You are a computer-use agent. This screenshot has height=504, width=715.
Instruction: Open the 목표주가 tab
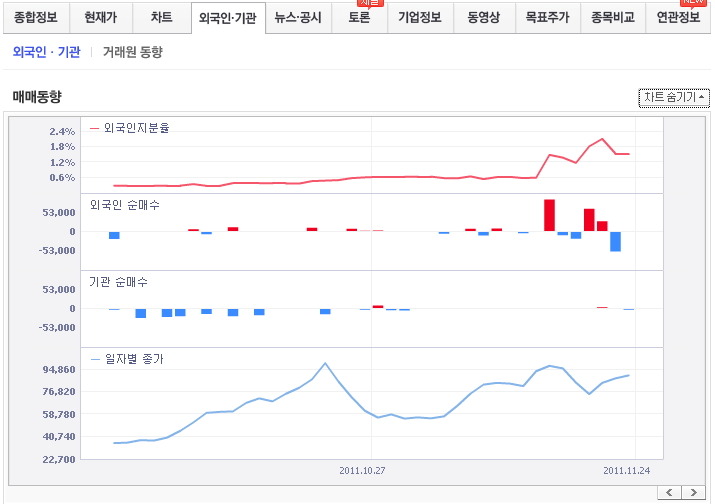pyautogui.click(x=548, y=18)
